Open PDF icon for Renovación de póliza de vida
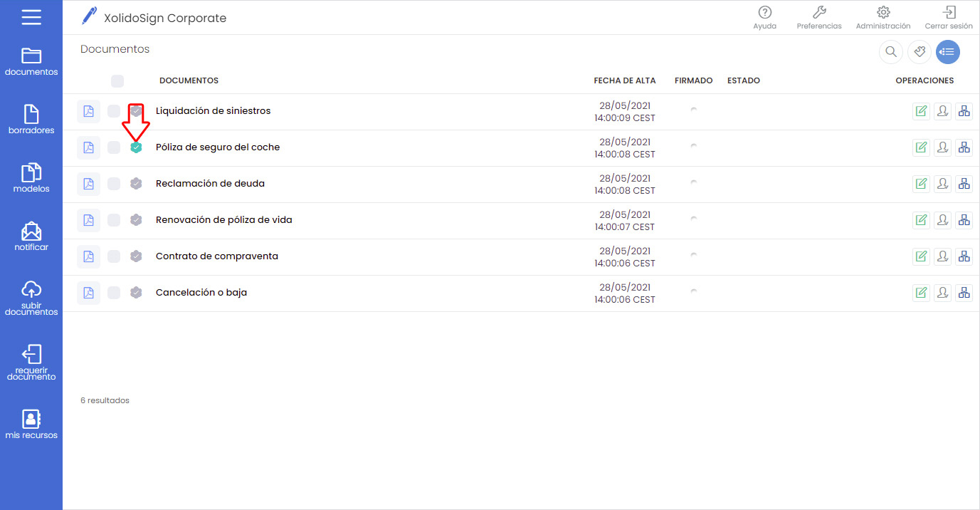This screenshot has width=980, height=510. [x=88, y=220]
